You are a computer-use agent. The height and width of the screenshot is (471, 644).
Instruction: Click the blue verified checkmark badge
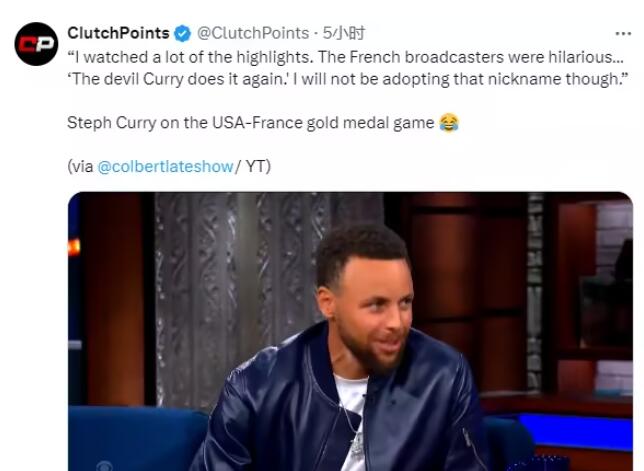(182, 33)
